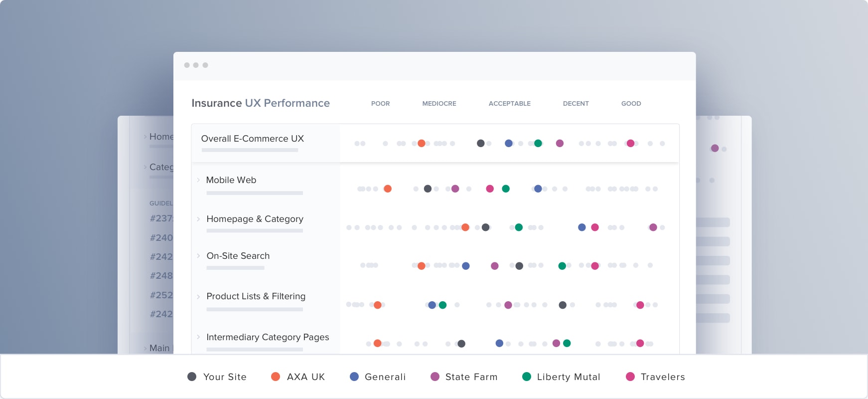Click the orange dot in Overall E-Commerce UX row

[422, 143]
